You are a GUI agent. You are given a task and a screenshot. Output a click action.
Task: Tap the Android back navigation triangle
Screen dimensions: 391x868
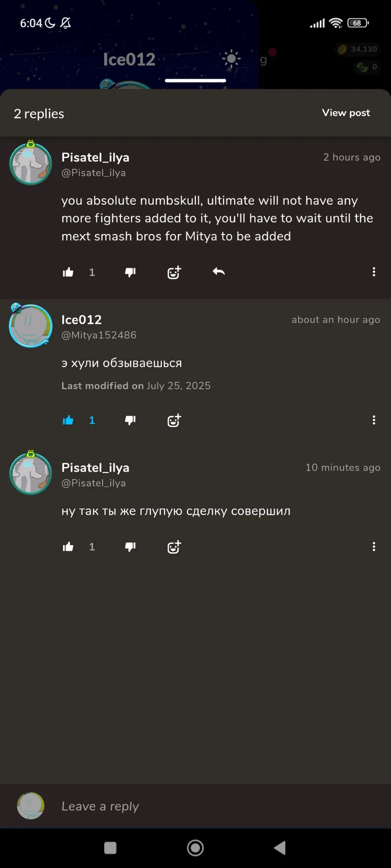pyautogui.click(x=280, y=848)
